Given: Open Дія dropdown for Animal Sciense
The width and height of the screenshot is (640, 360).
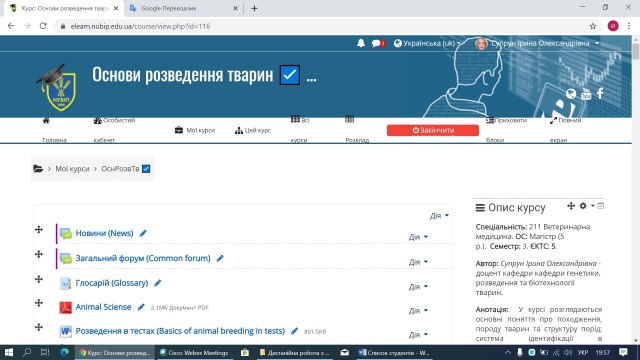Looking at the screenshot, I should tap(418, 311).
